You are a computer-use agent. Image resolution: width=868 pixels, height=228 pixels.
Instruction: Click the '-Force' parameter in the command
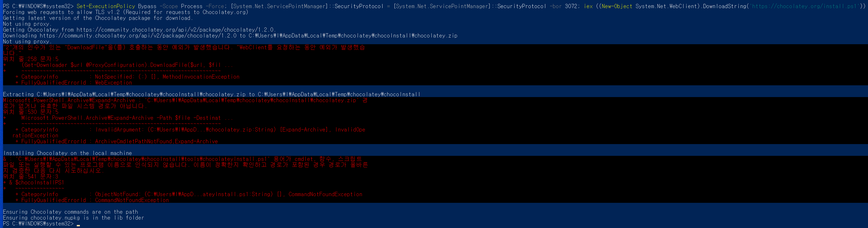[x=215, y=6]
